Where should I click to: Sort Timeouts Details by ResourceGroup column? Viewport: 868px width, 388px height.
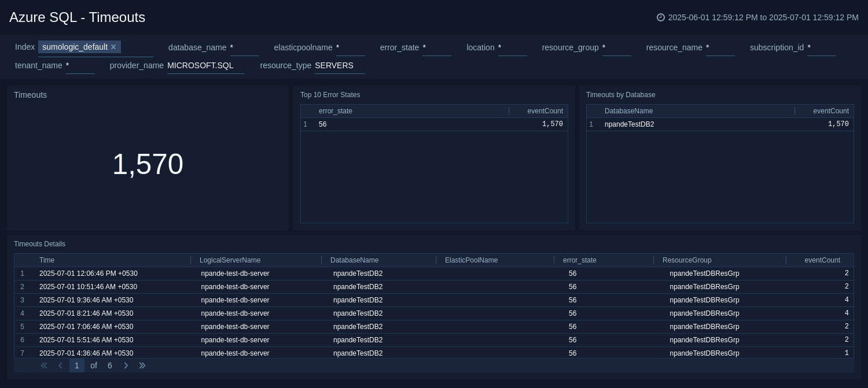pyautogui.click(x=687, y=260)
